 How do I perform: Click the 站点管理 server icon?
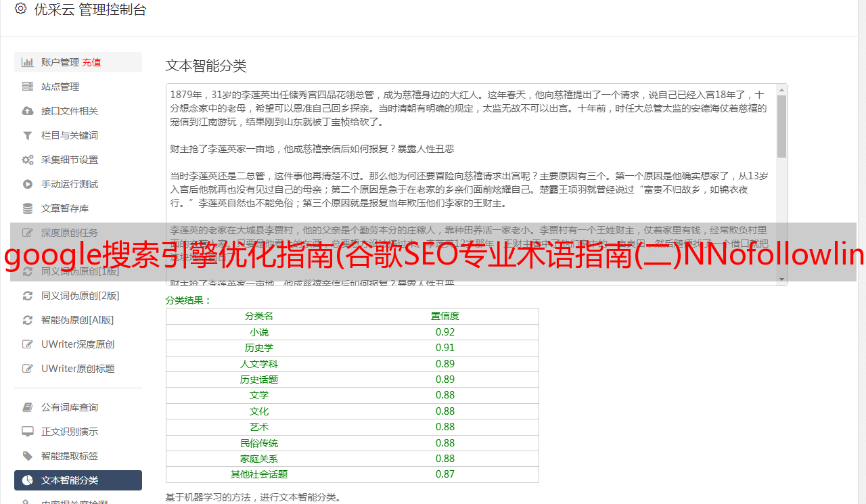click(27, 87)
